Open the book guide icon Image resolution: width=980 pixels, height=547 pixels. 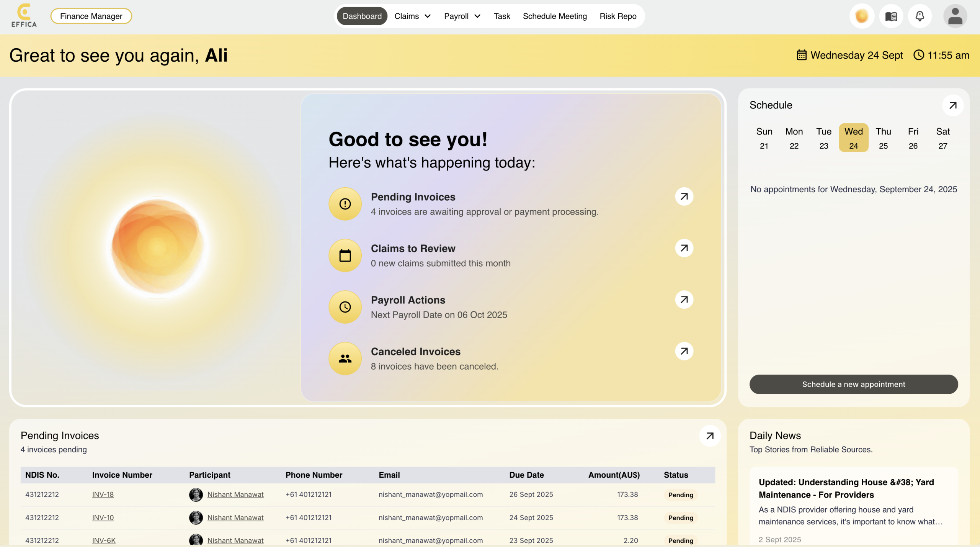891,16
